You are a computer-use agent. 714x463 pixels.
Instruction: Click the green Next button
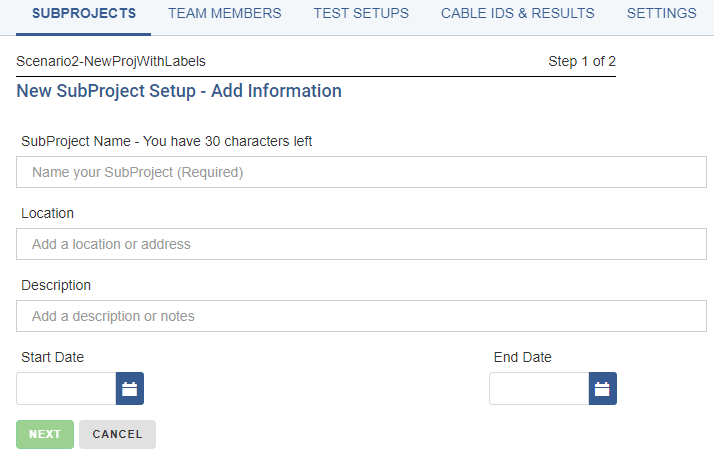[x=45, y=434]
